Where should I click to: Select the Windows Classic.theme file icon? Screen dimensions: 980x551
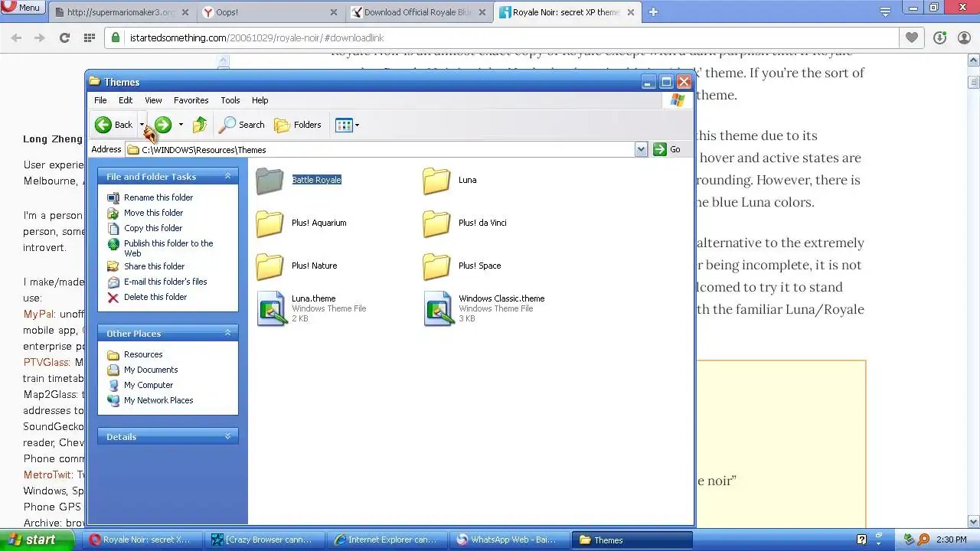(x=438, y=308)
